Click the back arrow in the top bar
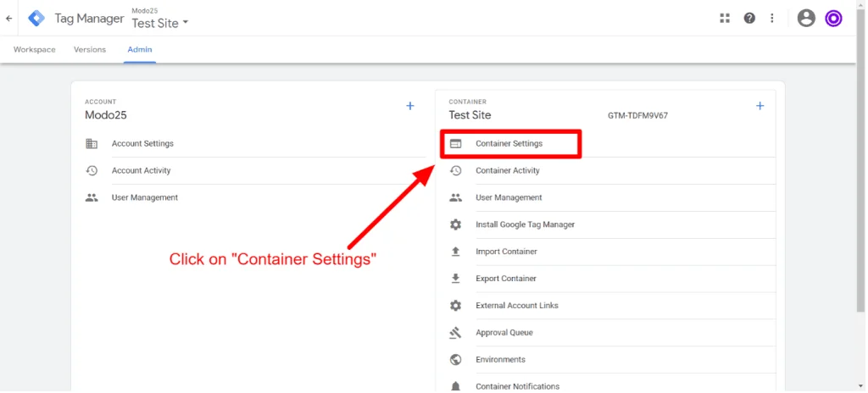Viewport: 868px width, 393px height. click(x=8, y=19)
